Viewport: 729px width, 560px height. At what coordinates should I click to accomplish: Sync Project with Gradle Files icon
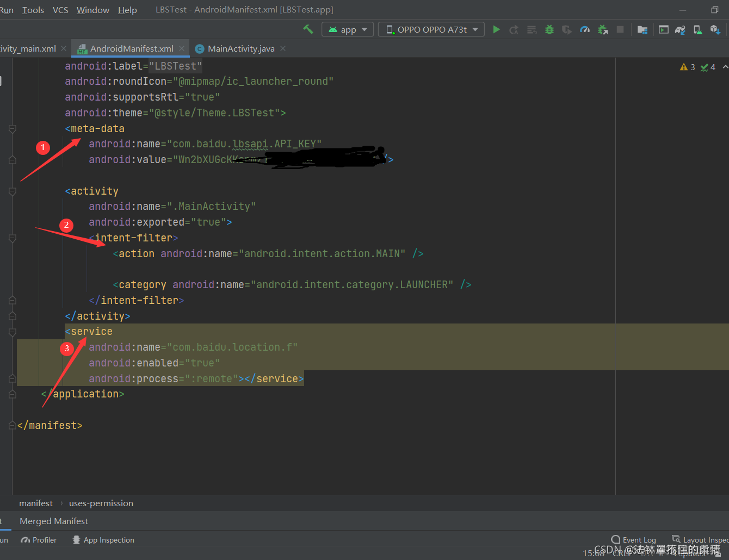tap(680, 29)
